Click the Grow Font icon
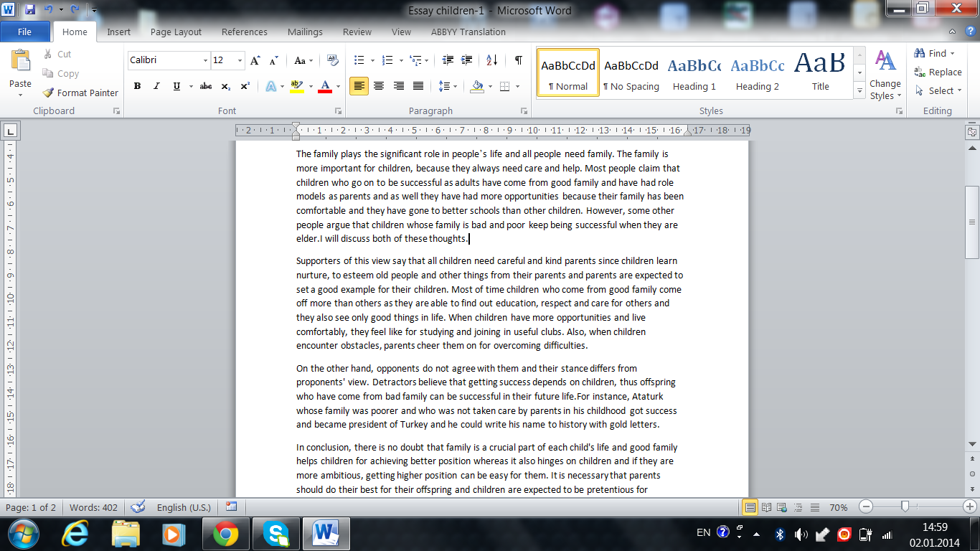Image resolution: width=980 pixels, height=551 pixels. pyautogui.click(x=255, y=61)
